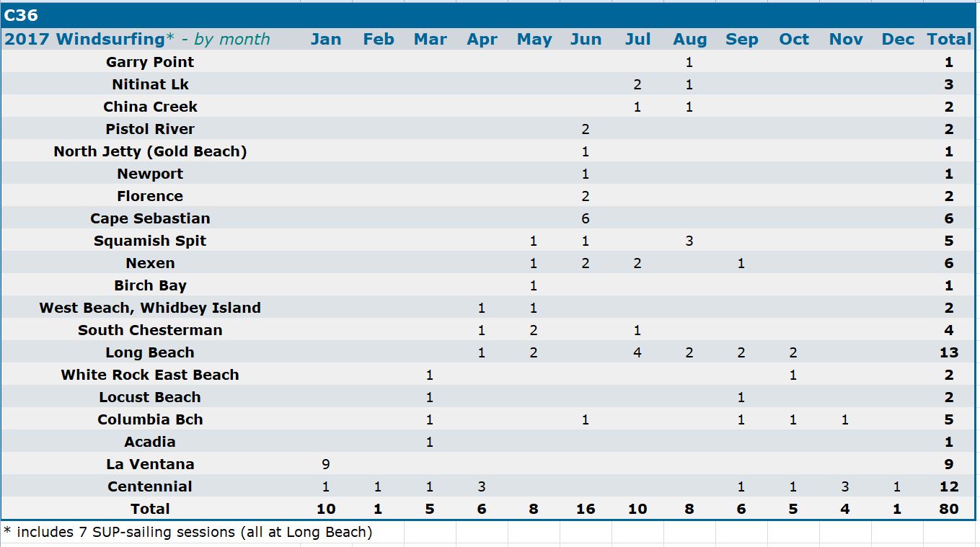
Task: Select the grand total value 80
Action: click(949, 509)
